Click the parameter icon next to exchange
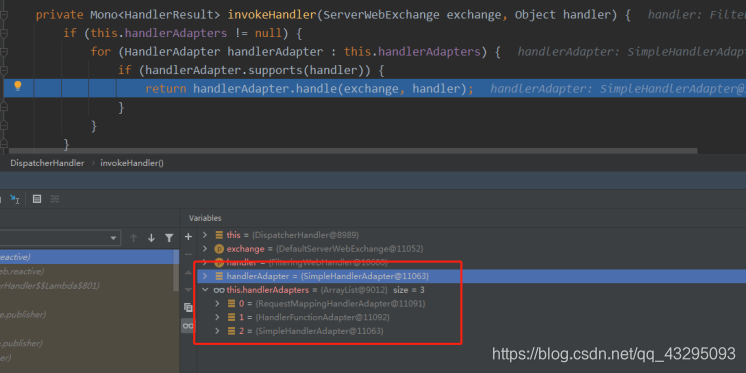Viewport: 746px width, 373px height. (x=219, y=249)
